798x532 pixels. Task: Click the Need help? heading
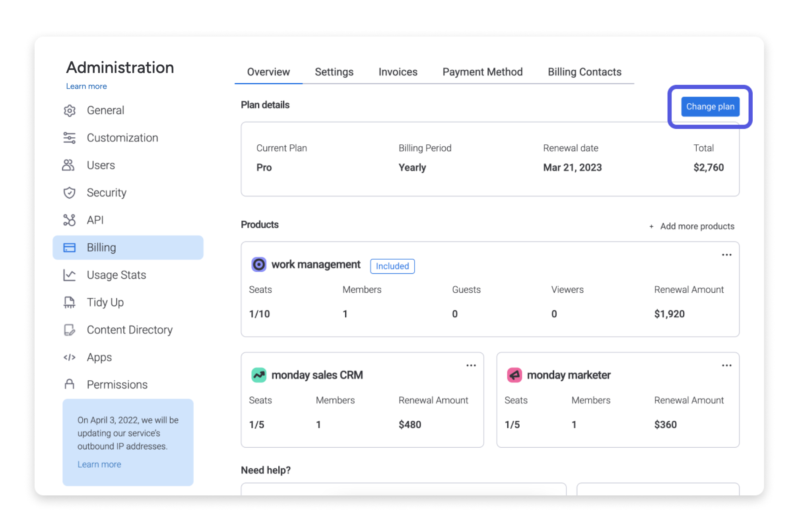point(266,470)
